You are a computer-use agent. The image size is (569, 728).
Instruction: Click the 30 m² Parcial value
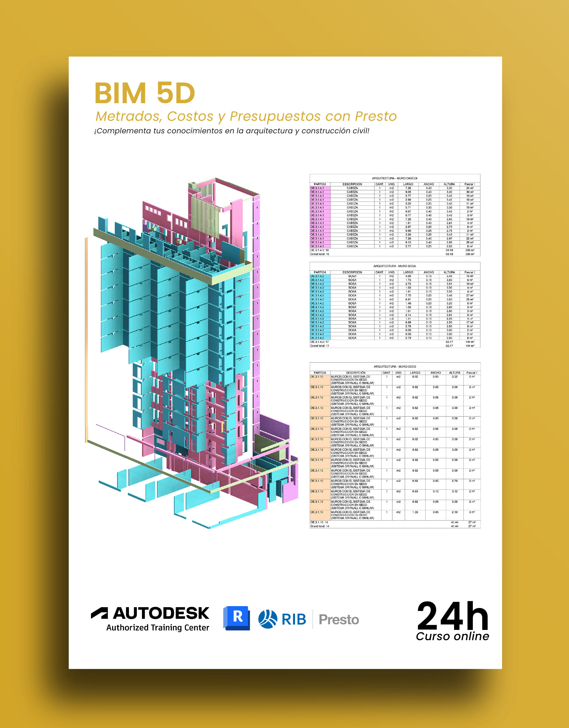tap(470, 192)
